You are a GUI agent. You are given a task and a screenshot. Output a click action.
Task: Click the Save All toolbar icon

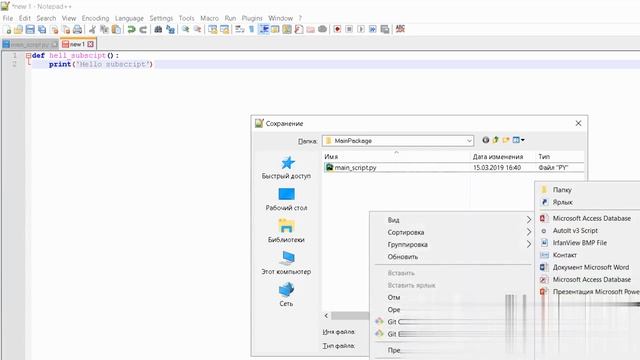click(42, 29)
